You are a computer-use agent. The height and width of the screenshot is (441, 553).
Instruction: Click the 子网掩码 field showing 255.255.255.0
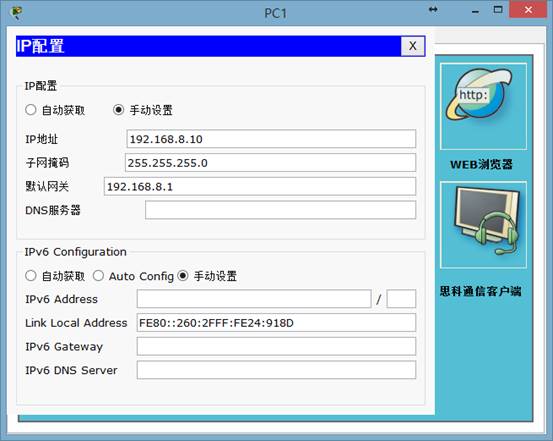point(270,163)
